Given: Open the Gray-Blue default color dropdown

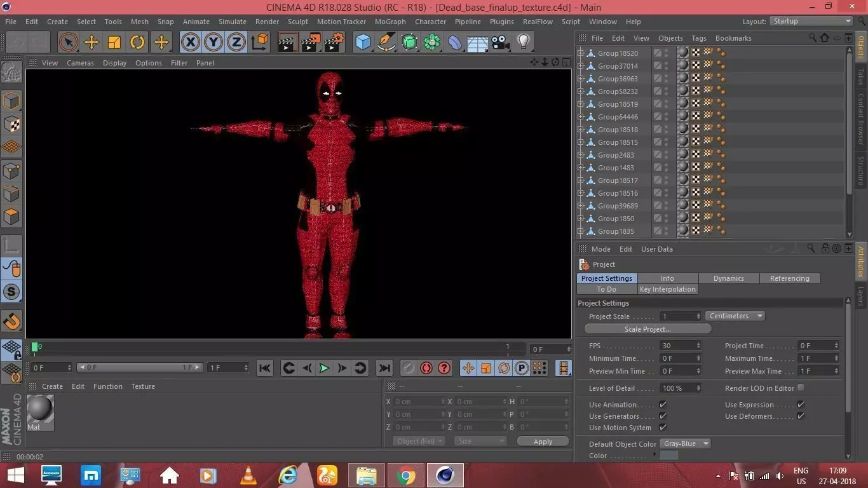Looking at the screenshot, I should pos(684,444).
